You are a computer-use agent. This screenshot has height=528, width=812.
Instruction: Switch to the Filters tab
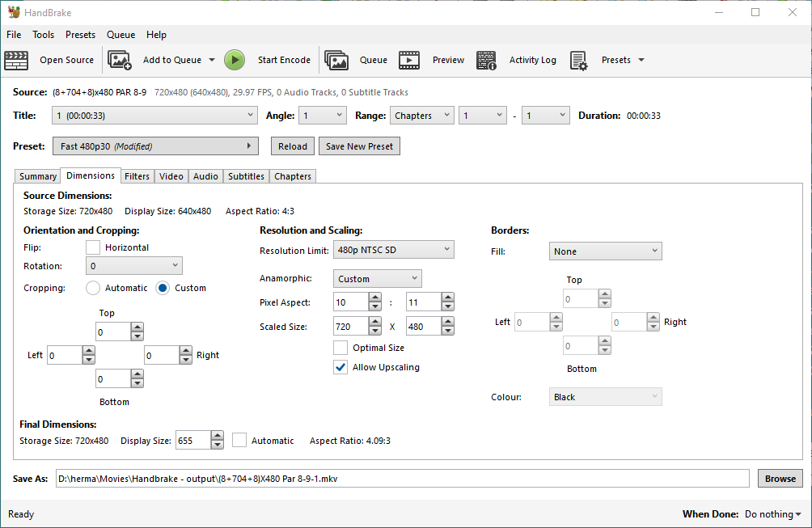click(x=137, y=176)
